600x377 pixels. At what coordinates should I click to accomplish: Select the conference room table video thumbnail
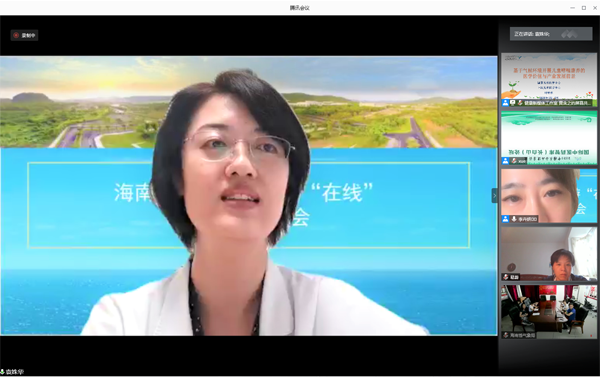[549, 312]
